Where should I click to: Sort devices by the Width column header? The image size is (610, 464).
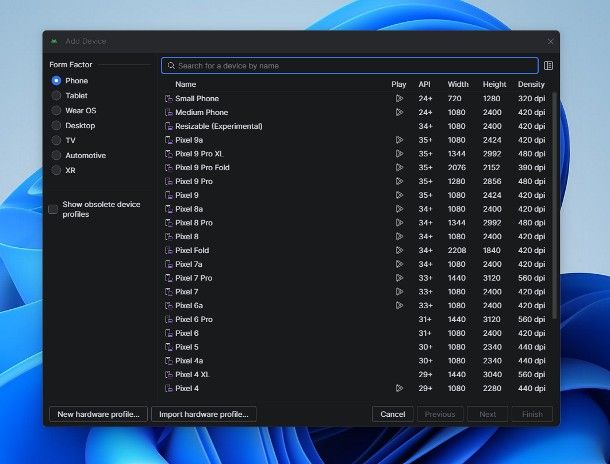click(x=458, y=84)
